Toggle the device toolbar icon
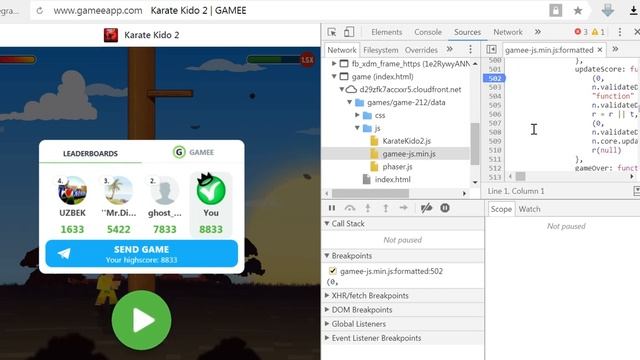 349,32
